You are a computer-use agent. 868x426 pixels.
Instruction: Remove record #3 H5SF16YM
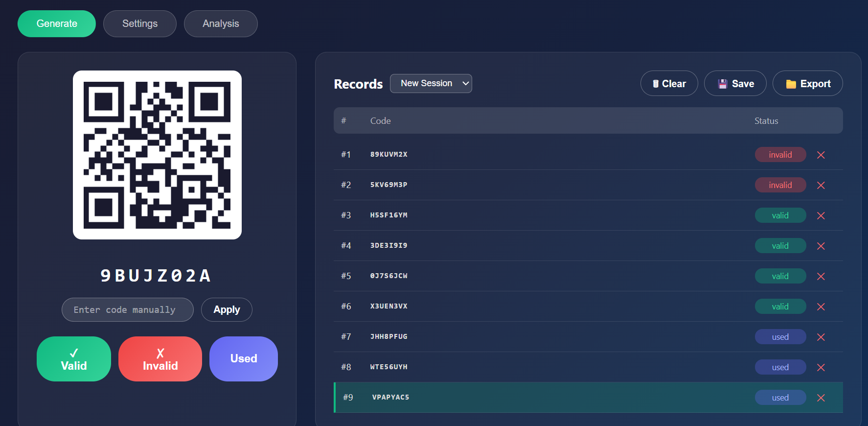[x=821, y=215]
